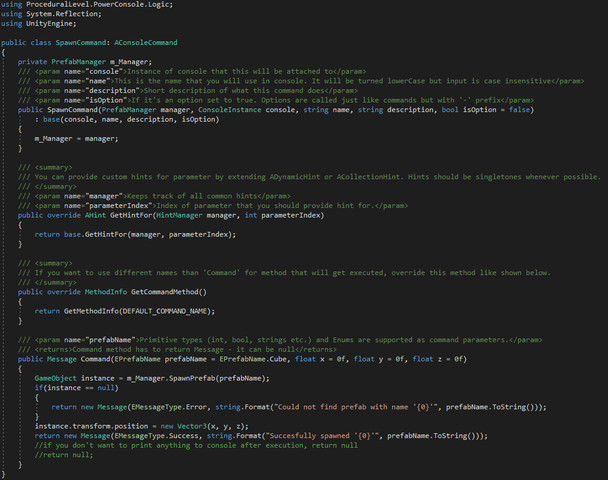Click the '//return null;' commented line
Viewport: 608px width, 480px height.
[x=64, y=455]
